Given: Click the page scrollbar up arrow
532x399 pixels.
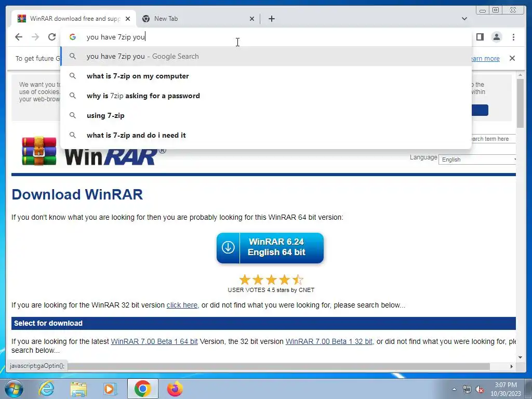Looking at the screenshot, I should [521, 75].
